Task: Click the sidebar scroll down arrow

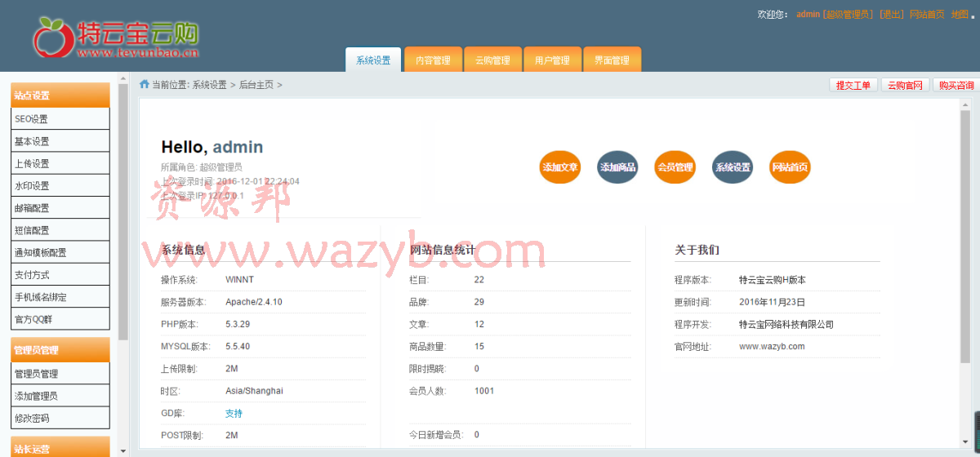Action: coord(123,451)
